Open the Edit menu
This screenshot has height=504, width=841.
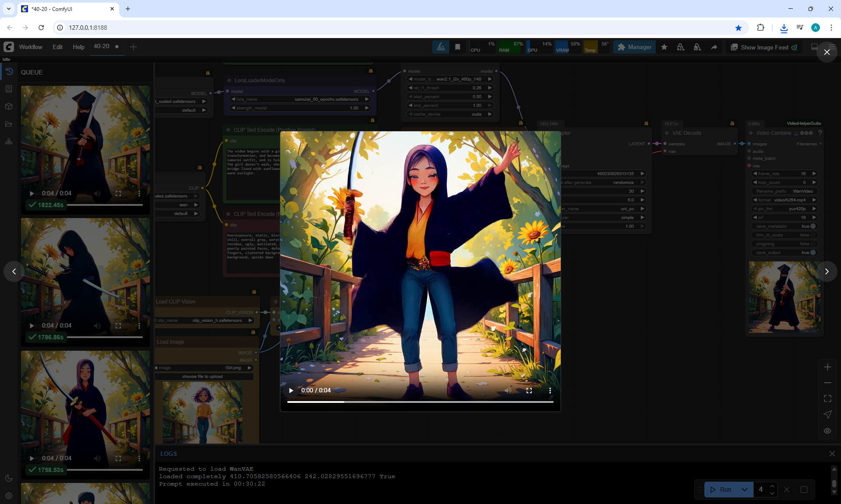[x=57, y=47]
